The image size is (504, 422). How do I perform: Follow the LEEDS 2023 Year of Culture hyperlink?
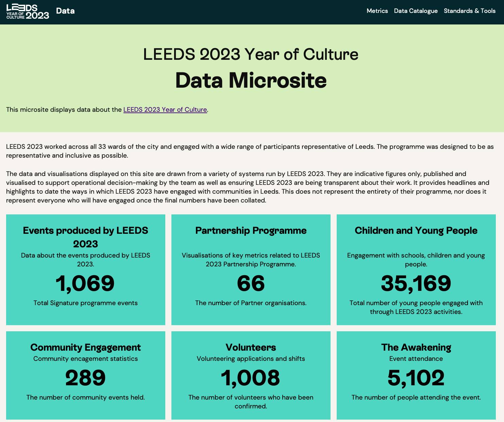(x=165, y=109)
